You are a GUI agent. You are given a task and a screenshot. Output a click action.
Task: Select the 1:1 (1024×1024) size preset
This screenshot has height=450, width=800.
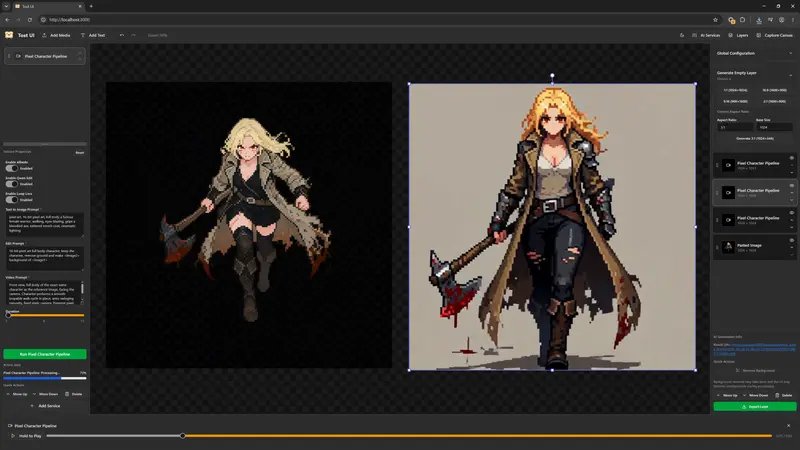pos(735,90)
